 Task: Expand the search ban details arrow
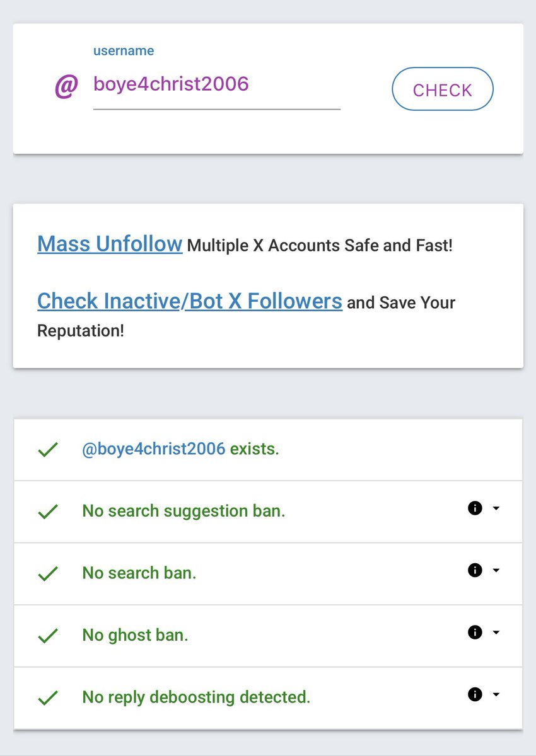pyautogui.click(x=496, y=571)
